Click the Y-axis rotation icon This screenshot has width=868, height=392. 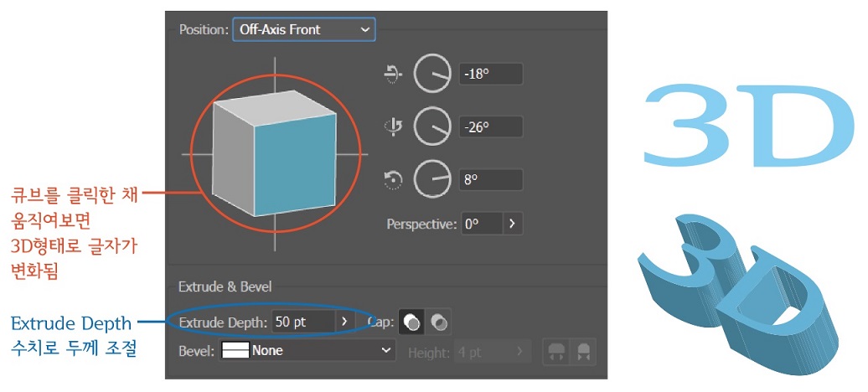393,126
